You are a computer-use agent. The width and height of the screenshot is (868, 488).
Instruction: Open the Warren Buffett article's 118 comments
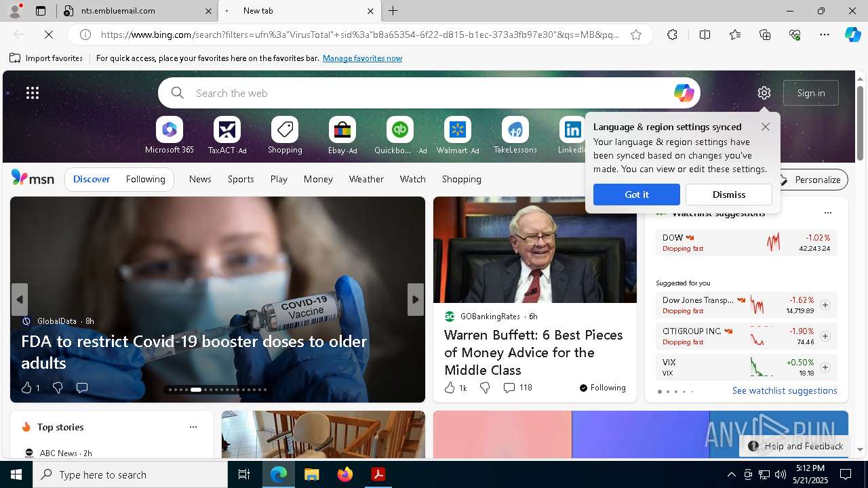[x=517, y=388]
